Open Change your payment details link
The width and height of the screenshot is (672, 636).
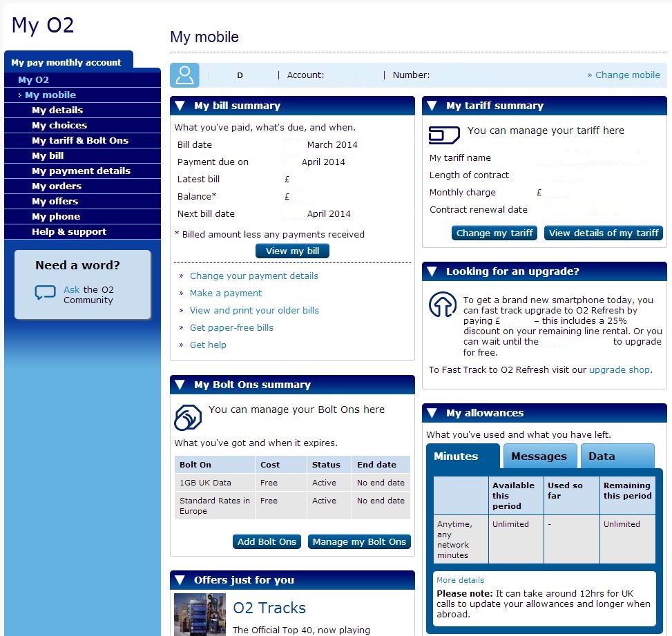point(254,276)
